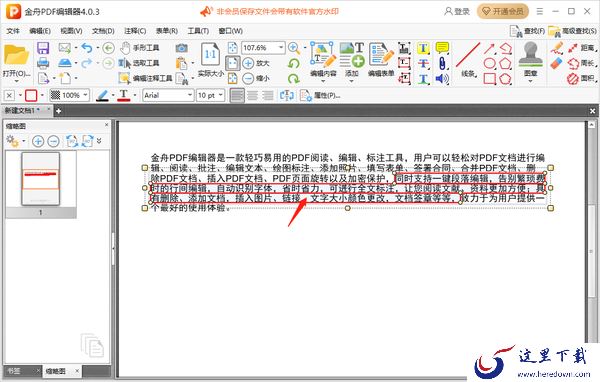Click rotate counterclockwise green arrow icon
Image resolution: width=600 pixels, height=382 pixels.
[x=293, y=63]
